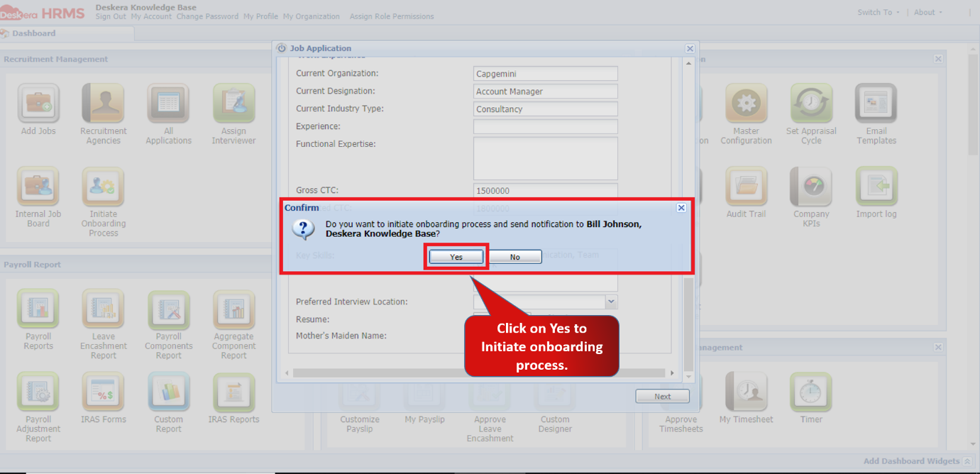Open the Timer icon
This screenshot has height=474, width=980.
(811, 392)
